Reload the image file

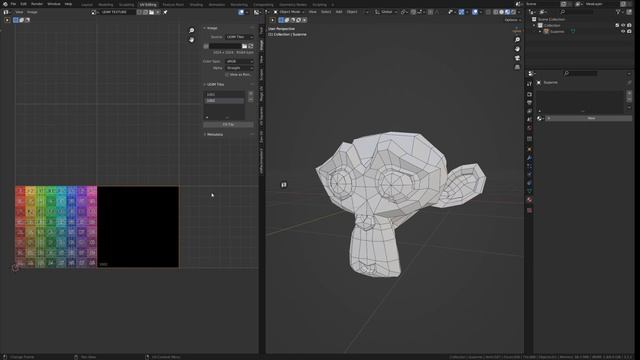(251, 46)
